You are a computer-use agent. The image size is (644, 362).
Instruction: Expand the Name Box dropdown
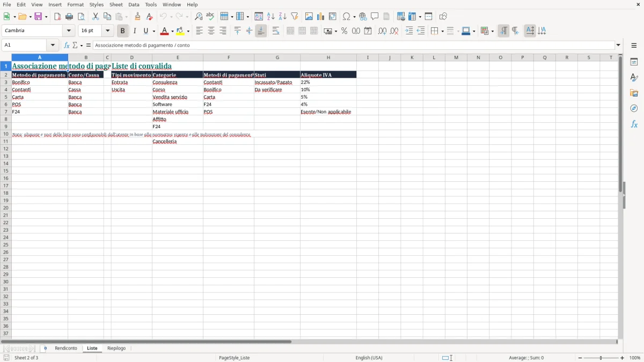pos(53,45)
